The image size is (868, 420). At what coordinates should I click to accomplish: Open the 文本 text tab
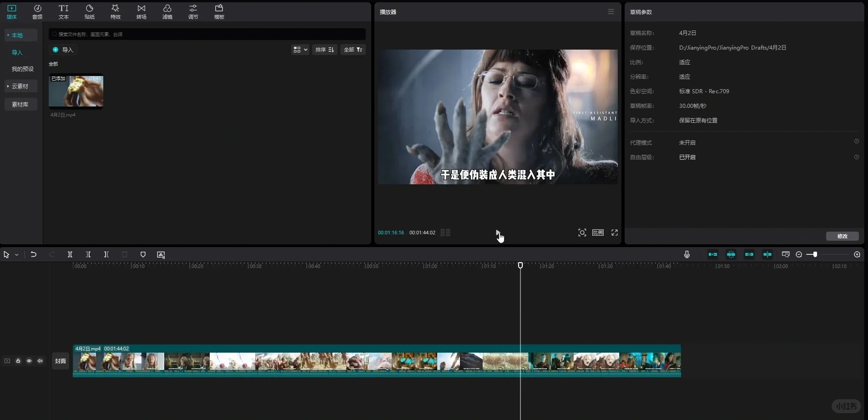click(64, 12)
